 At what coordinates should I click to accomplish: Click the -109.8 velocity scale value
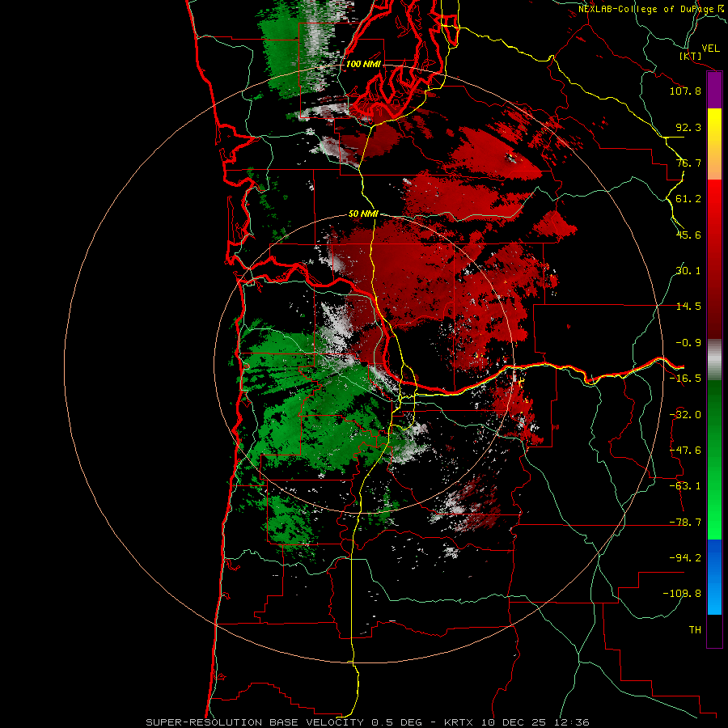pos(682,594)
